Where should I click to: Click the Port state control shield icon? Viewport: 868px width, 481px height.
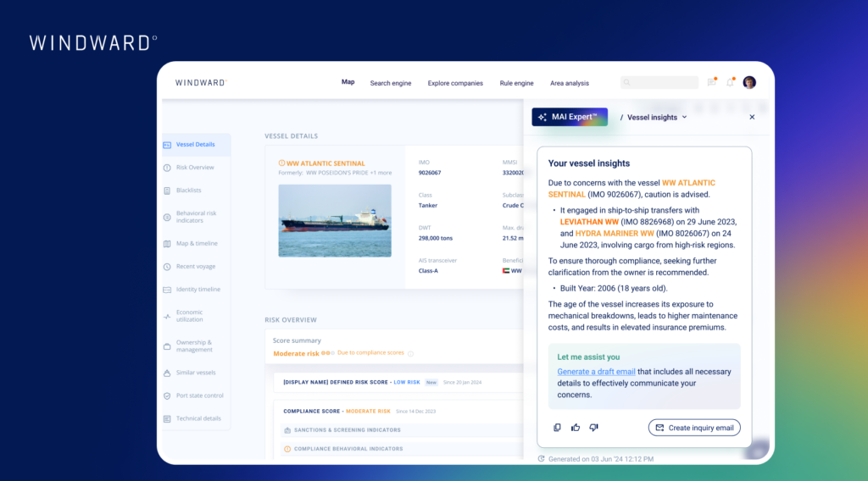pyautogui.click(x=167, y=395)
